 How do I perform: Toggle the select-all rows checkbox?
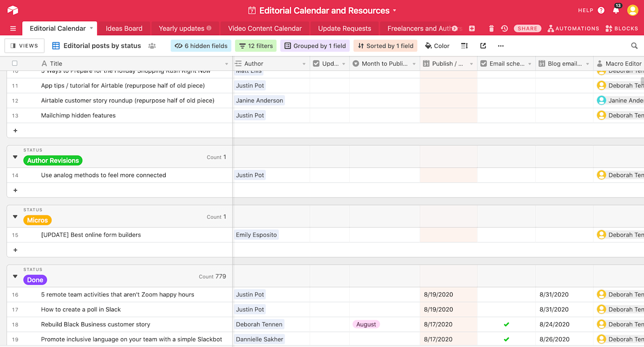(x=15, y=64)
